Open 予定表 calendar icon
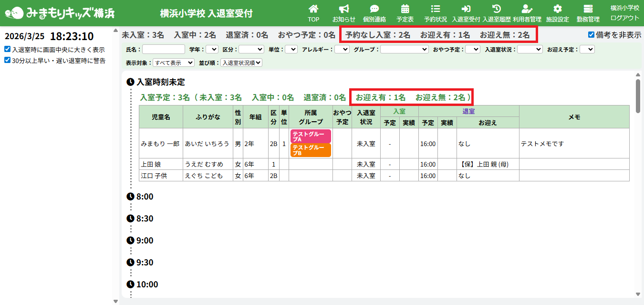Viewport: 644px width, 305px height. tap(405, 9)
